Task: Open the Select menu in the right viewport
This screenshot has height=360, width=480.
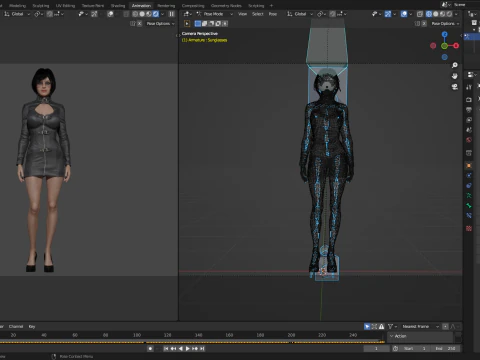Action: click(258, 14)
